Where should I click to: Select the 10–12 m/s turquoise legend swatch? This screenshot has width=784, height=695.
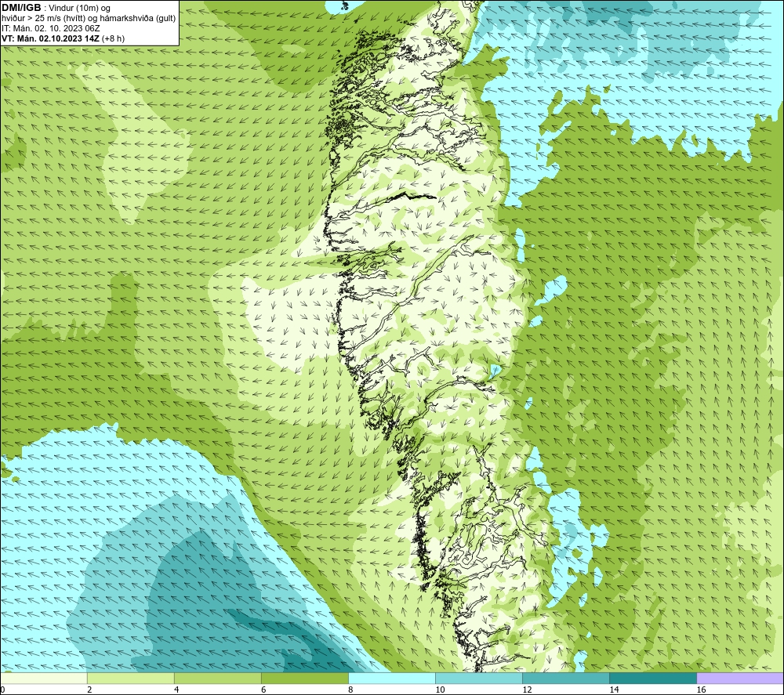tap(478, 678)
